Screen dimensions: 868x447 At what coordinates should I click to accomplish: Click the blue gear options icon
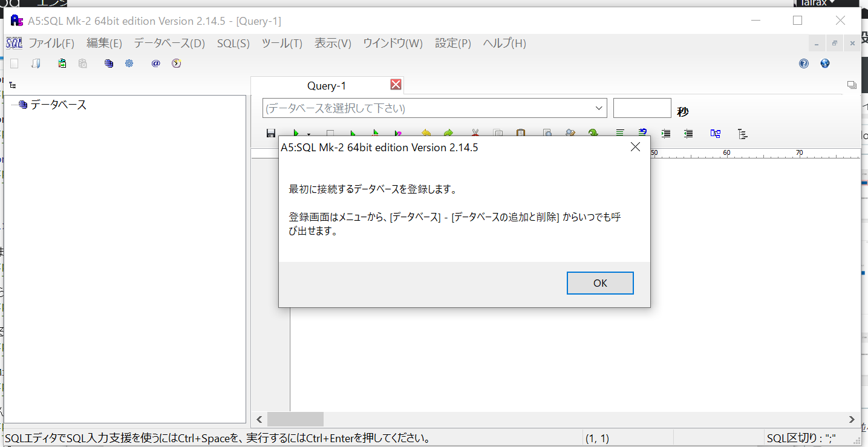coord(129,64)
